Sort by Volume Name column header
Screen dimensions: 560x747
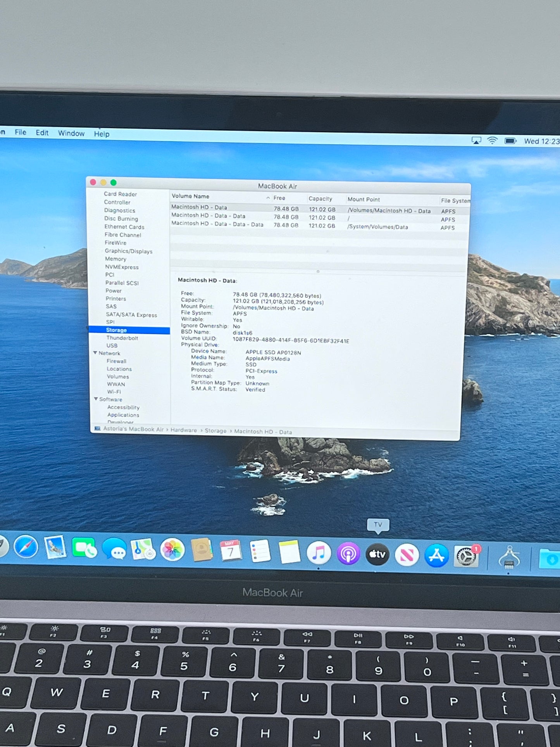[221, 197]
